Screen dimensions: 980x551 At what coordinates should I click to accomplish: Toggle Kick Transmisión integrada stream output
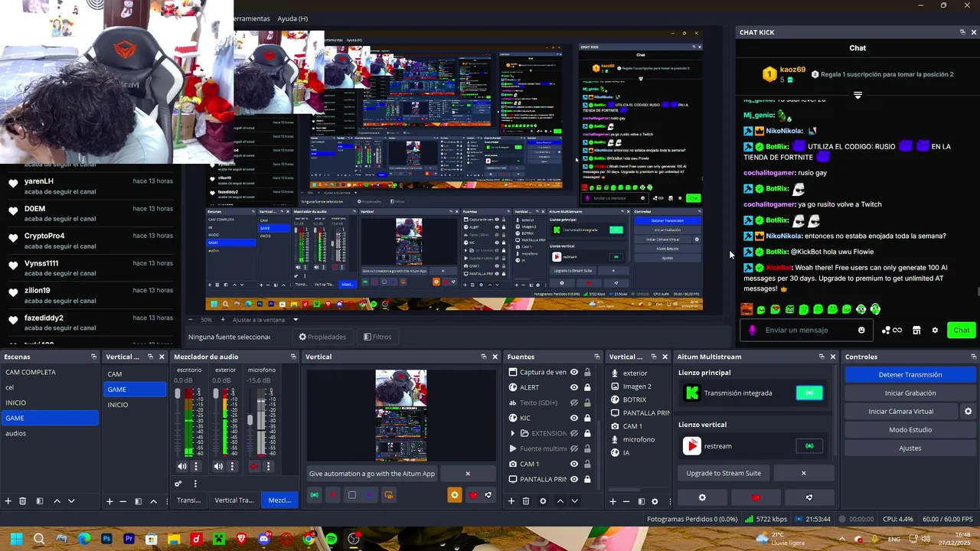pyautogui.click(x=809, y=393)
